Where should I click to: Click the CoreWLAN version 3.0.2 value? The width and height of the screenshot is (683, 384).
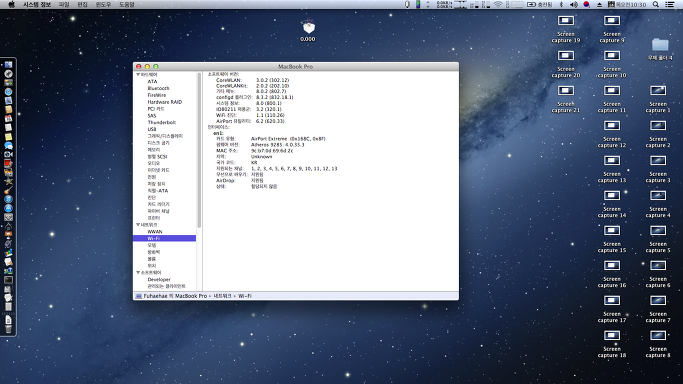[x=272, y=80]
